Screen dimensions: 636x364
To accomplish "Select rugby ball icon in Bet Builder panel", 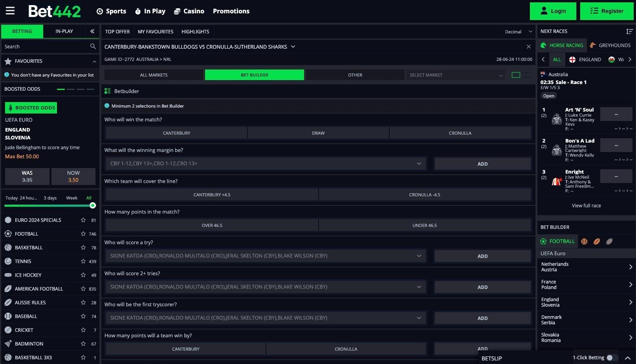I will click(x=609, y=241).
